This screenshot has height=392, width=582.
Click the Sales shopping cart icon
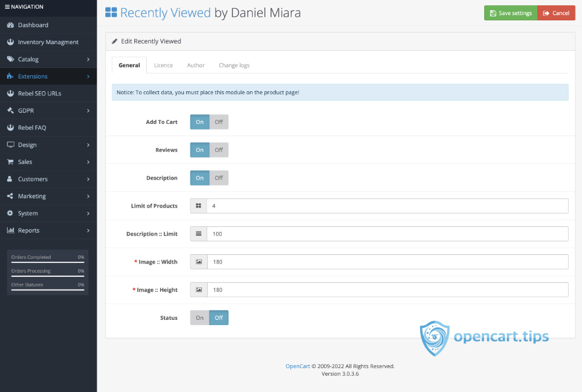pyautogui.click(x=10, y=162)
